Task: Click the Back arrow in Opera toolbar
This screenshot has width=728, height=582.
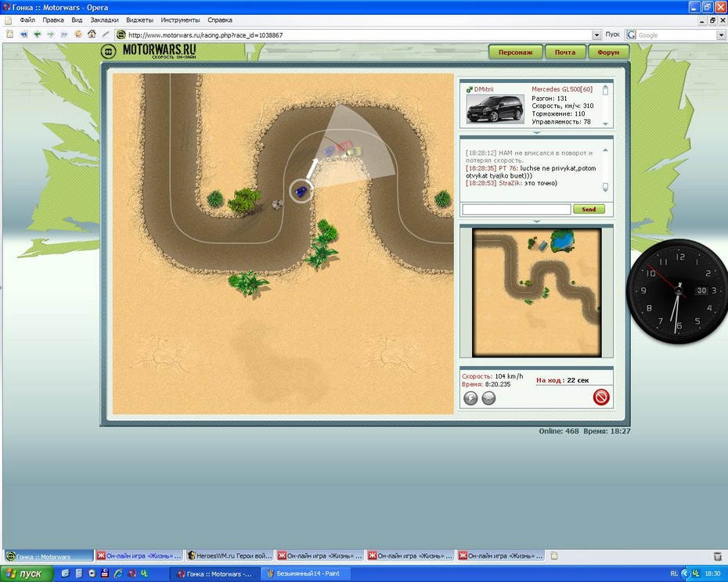Action: tap(36, 34)
